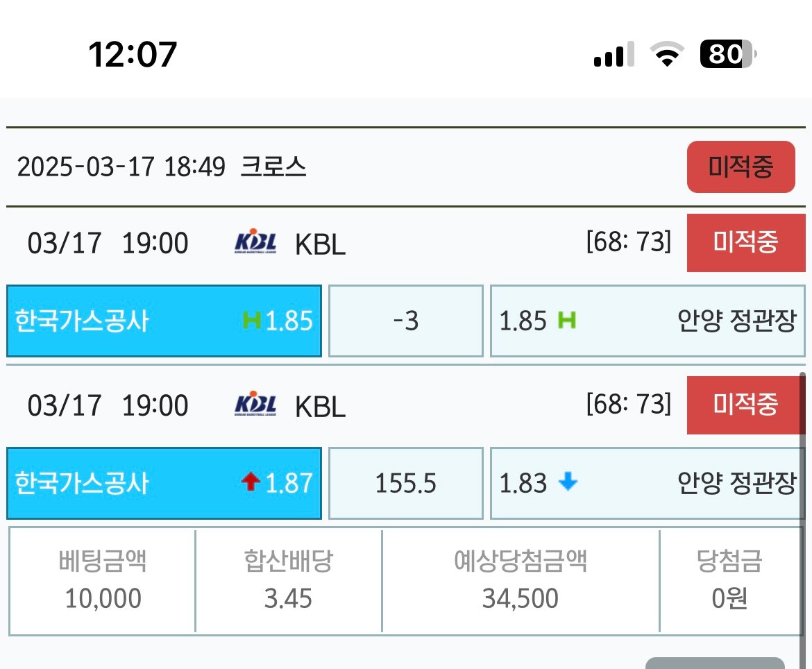Tap the 155.5 total points cell
The image size is (812, 669).
[x=405, y=483]
